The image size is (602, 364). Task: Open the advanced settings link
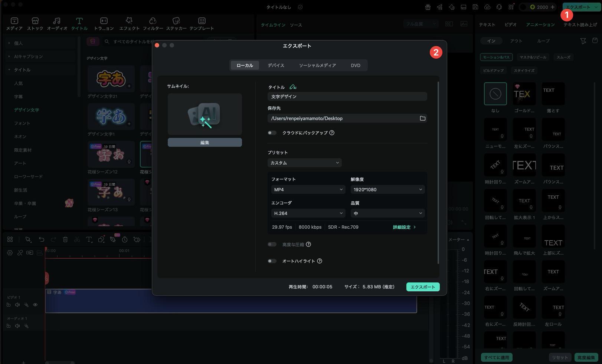coord(404,227)
